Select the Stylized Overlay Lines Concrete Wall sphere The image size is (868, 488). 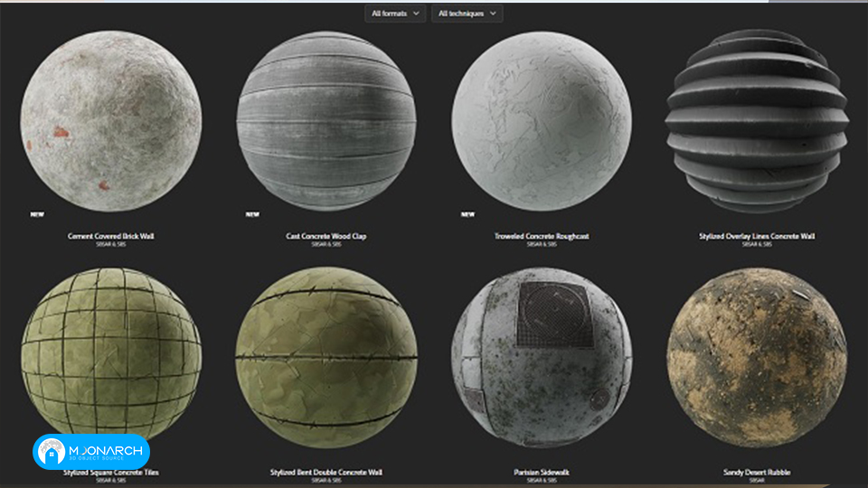pyautogui.click(x=757, y=120)
